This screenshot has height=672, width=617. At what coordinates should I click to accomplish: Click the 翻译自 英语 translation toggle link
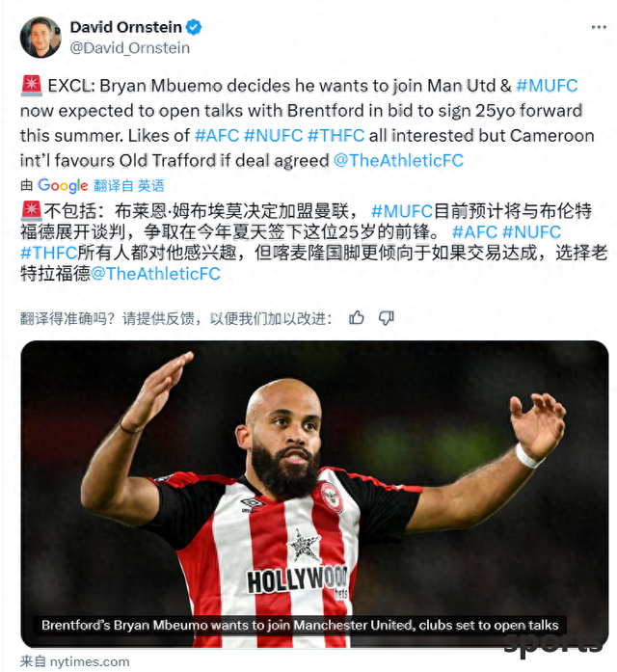(129, 185)
